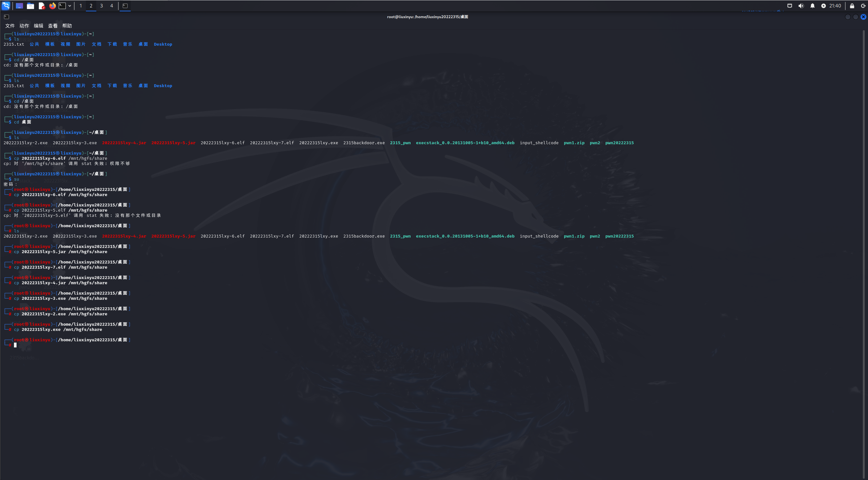Expand terminal launcher dropdown arrow
Viewport: 868px width, 480px height.
click(x=70, y=6)
